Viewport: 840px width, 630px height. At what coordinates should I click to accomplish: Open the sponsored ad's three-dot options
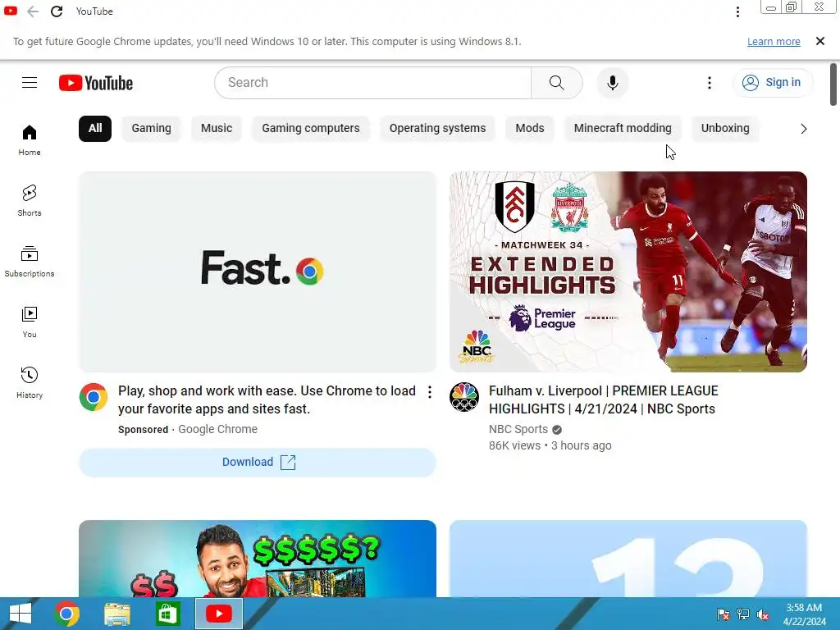[430, 392]
